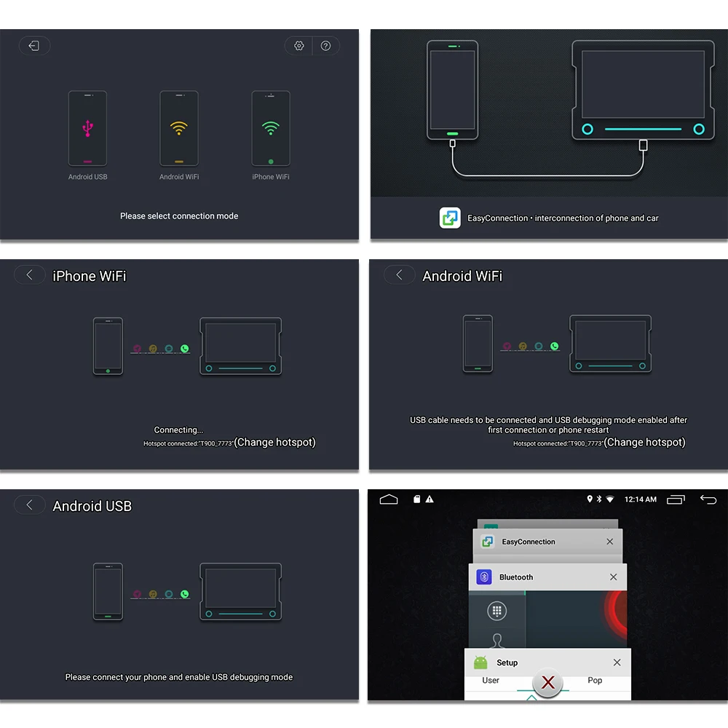Viewport: 728px width, 728px height.
Task: Click the Android Setup icon in recents card
Action: (480, 662)
